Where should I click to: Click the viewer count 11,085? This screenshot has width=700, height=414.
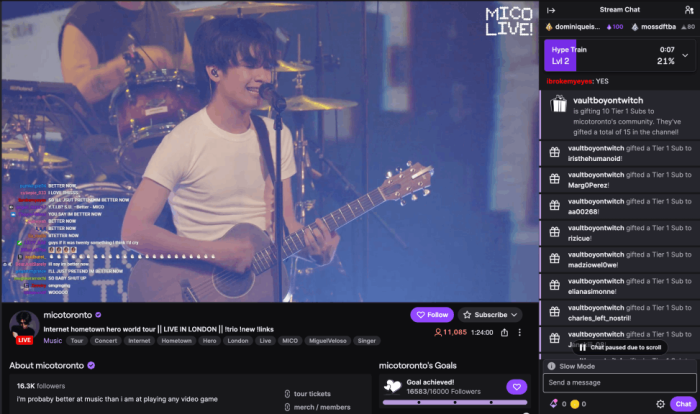click(x=450, y=332)
